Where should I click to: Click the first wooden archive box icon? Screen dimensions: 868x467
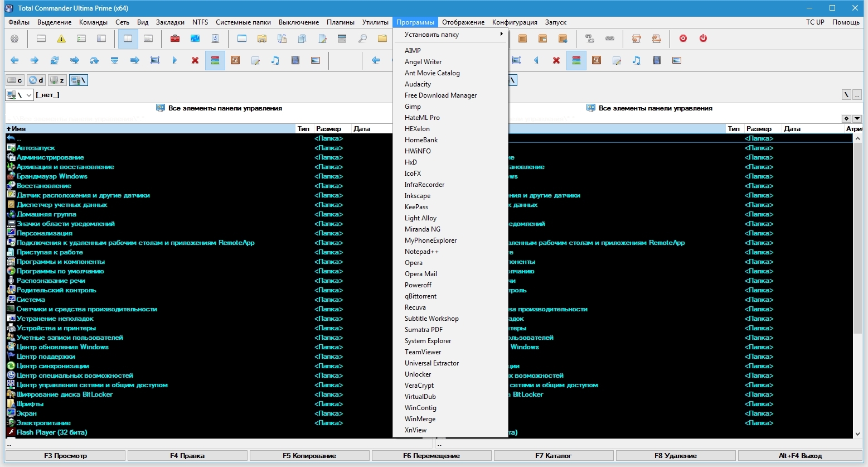522,38
